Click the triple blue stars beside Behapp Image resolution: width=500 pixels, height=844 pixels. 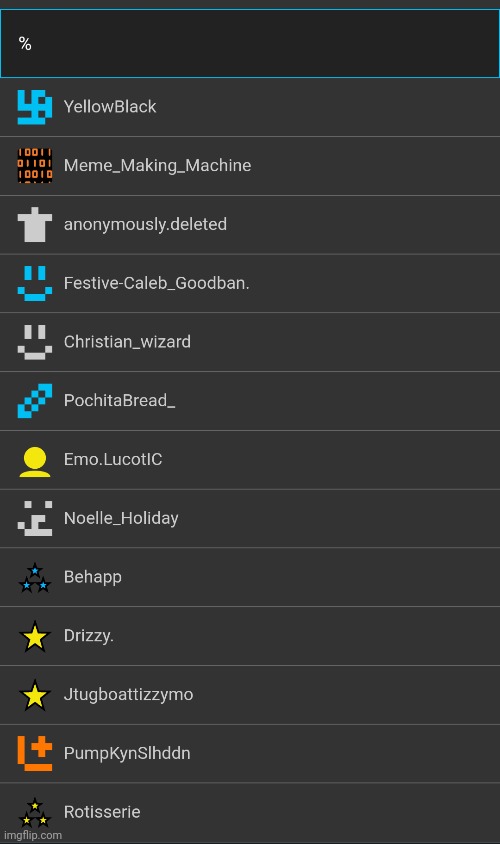pos(34,578)
